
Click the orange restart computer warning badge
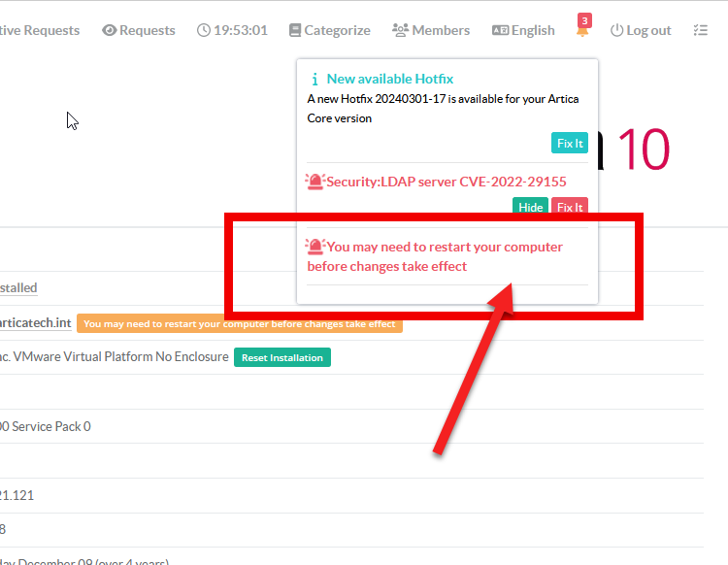point(239,323)
